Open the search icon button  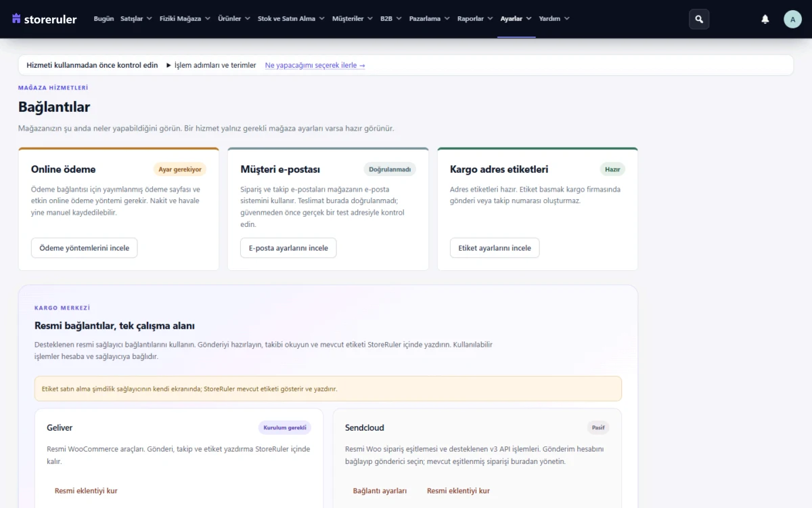pyautogui.click(x=699, y=19)
